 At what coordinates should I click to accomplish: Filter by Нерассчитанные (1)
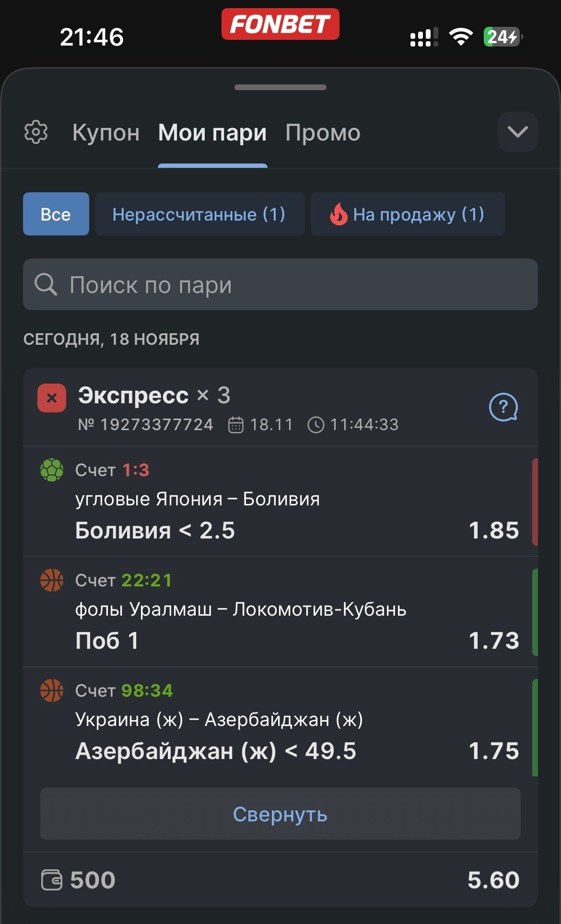click(x=199, y=214)
